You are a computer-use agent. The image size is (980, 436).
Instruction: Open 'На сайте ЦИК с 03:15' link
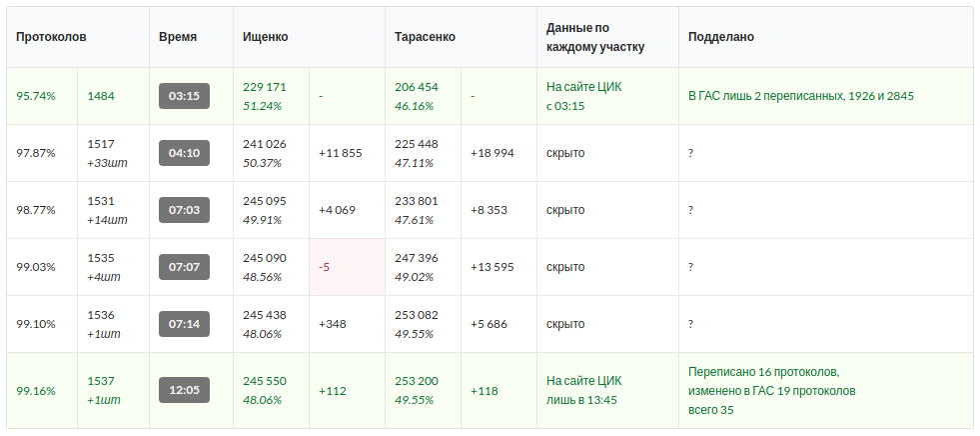click(x=583, y=96)
